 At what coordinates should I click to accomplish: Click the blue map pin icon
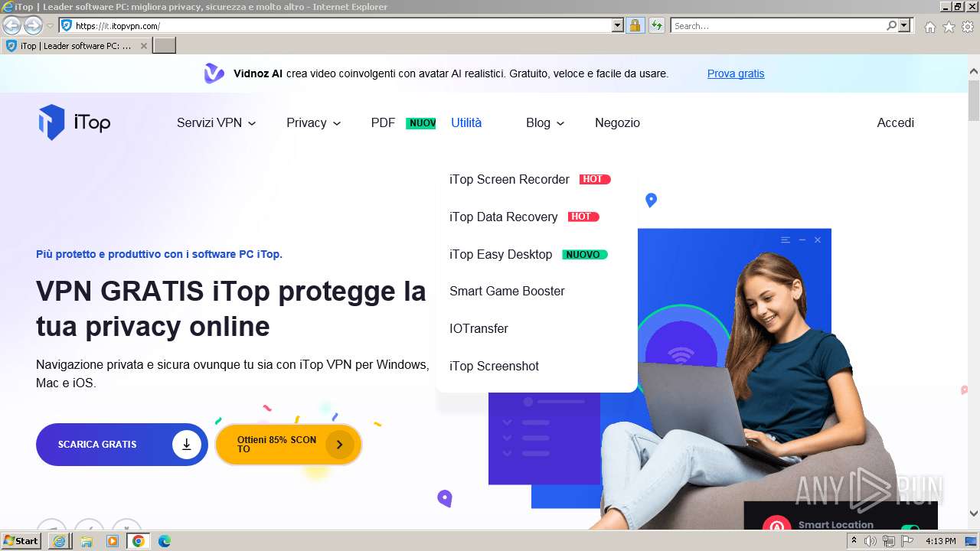coord(651,201)
